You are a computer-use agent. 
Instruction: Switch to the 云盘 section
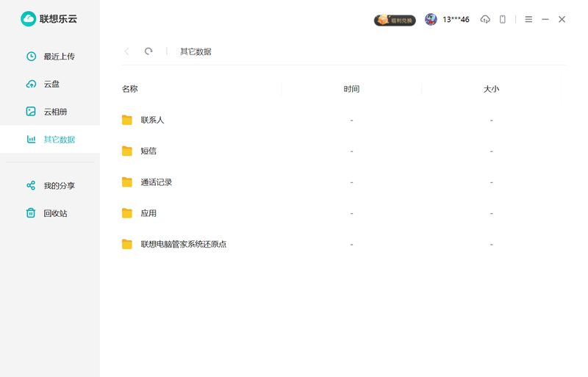coord(51,85)
